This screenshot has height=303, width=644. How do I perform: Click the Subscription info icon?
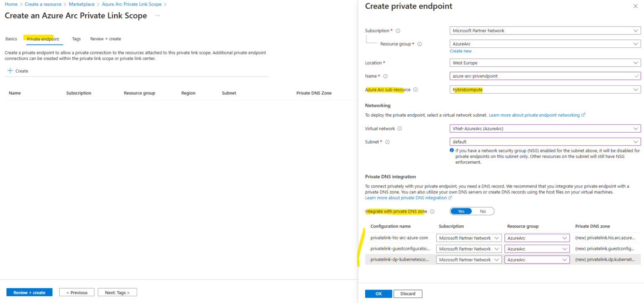(x=398, y=31)
